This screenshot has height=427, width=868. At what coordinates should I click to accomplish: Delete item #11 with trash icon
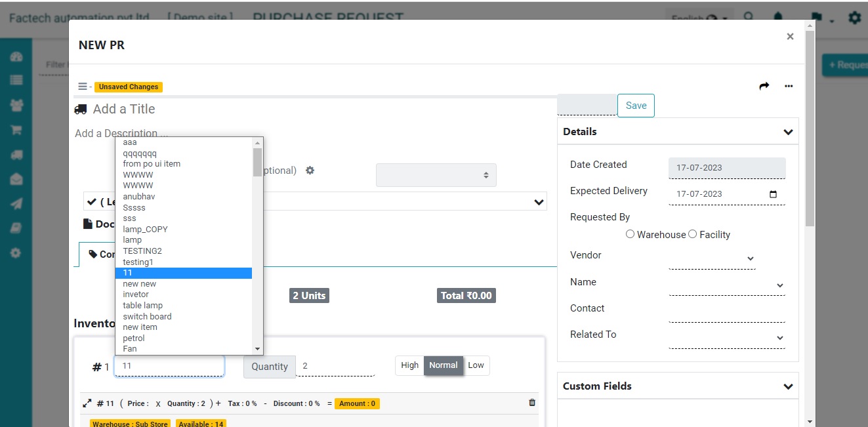point(532,403)
